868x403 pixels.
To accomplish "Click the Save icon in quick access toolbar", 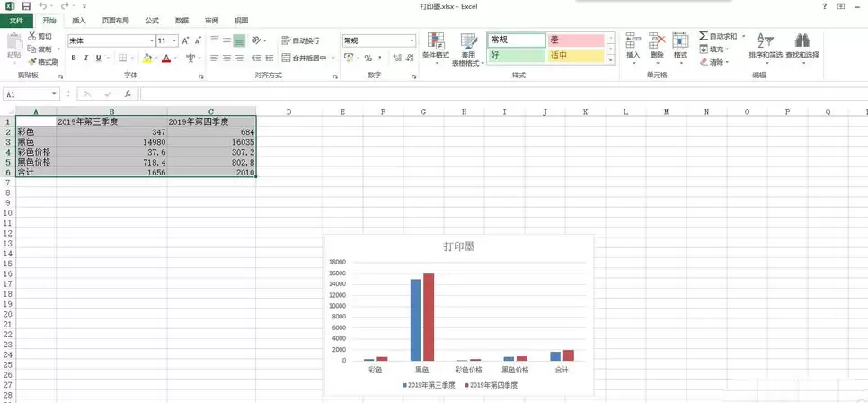I will pos(26,6).
